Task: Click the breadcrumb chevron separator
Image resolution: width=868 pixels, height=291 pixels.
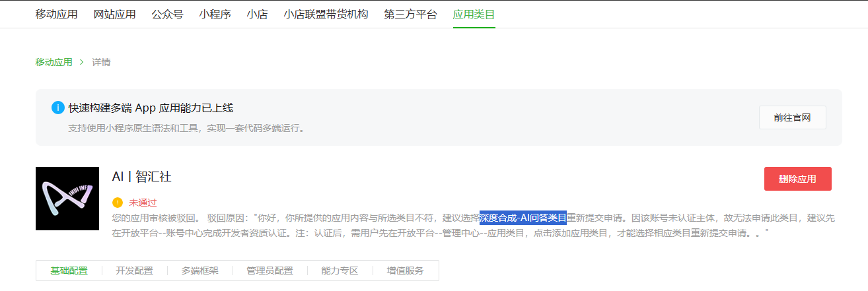Action: [x=82, y=63]
